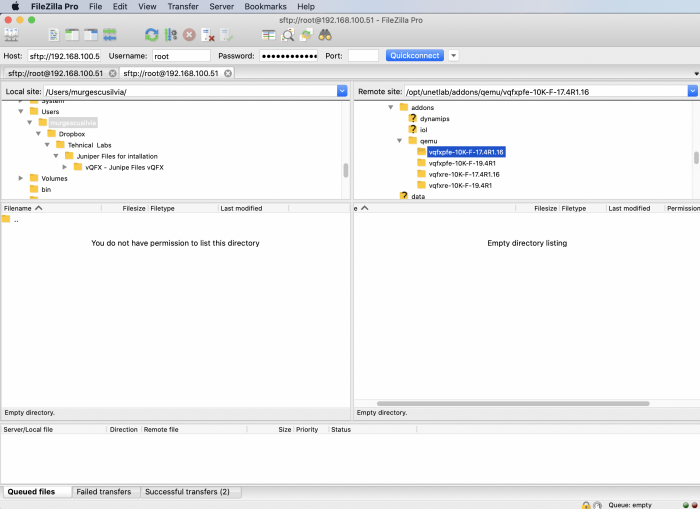Collapse the Dropbox folder
The height and width of the screenshot is (509, 700).
pos(38,134)
